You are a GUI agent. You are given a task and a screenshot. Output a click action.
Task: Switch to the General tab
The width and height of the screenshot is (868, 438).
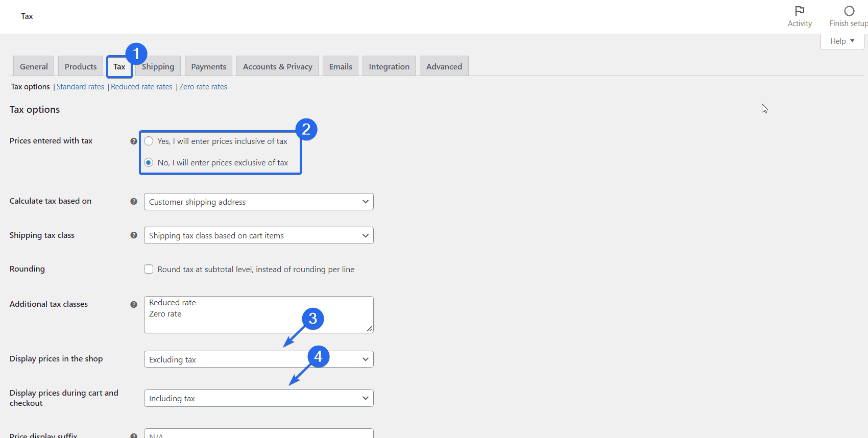pyautogui.click(x=34, y=66)
